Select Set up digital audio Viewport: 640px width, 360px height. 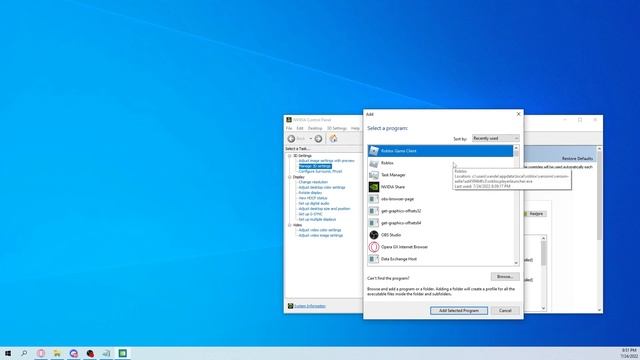coord(314,203)
